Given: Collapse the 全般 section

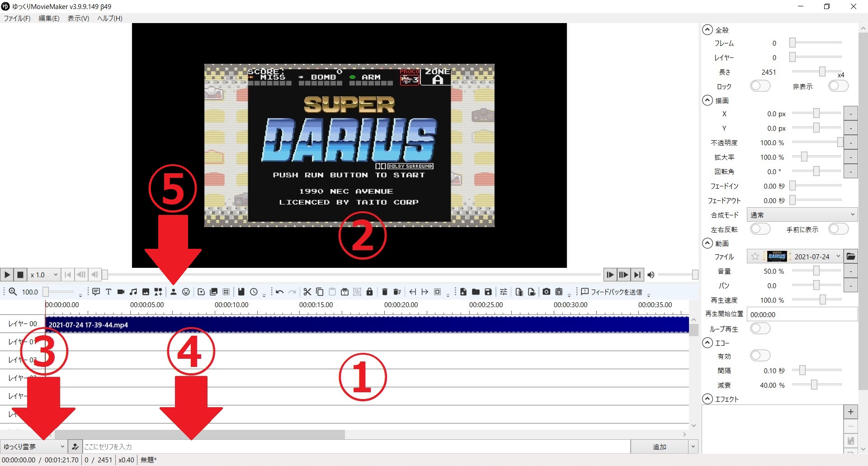Looking at the screenshot, I should pyautogui.click(x=708, y=30).
